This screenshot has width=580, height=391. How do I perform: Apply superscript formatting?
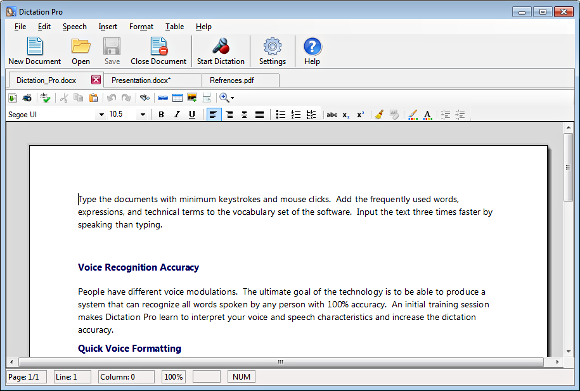[360, 115]
